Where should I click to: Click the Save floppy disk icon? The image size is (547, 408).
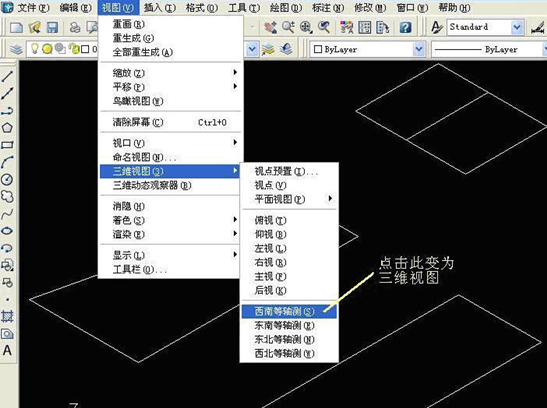pyautogui.click(x=52, y=27)
